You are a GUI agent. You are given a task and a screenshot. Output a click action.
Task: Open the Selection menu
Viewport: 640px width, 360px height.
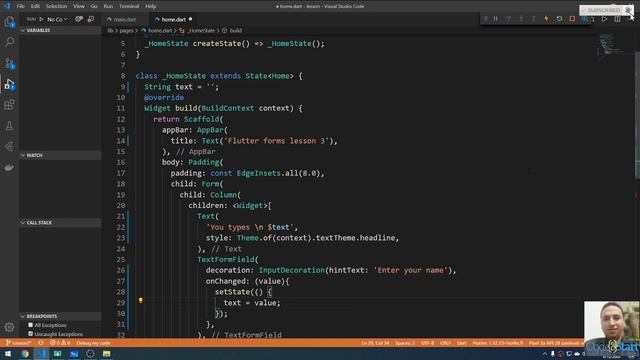(56, 6)
